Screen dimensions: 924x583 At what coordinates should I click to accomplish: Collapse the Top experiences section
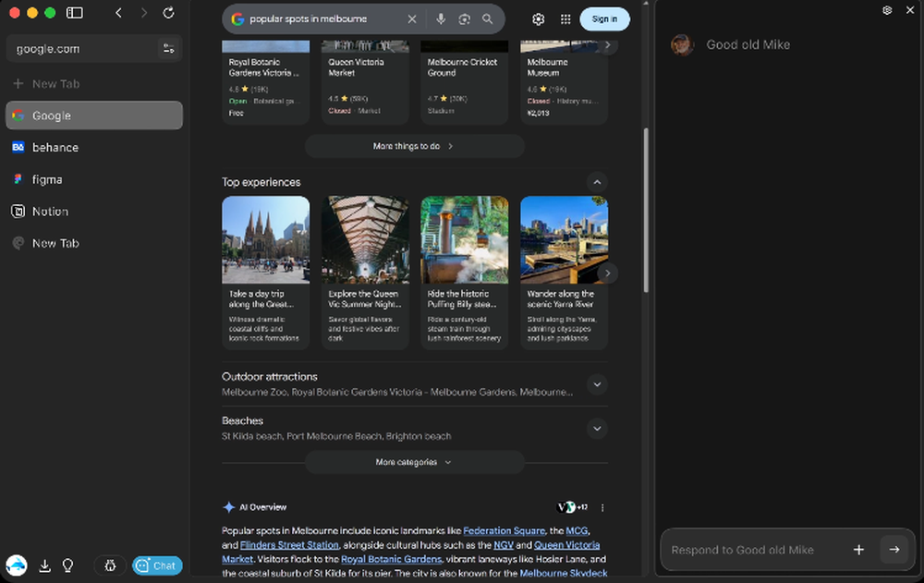pos(598,182)
